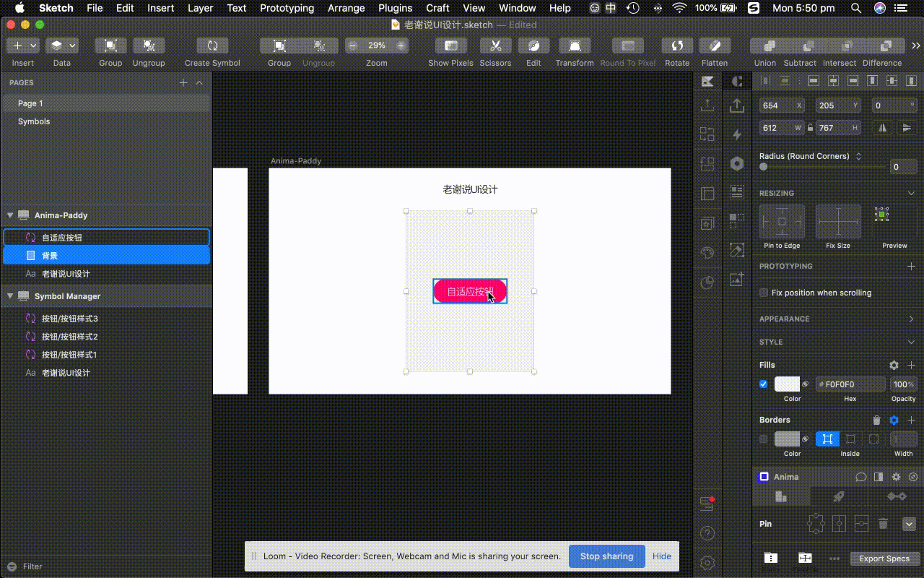Delete the border with the trash icon
The height and width of the screenshot is (578, 924).
pos(876,420)
